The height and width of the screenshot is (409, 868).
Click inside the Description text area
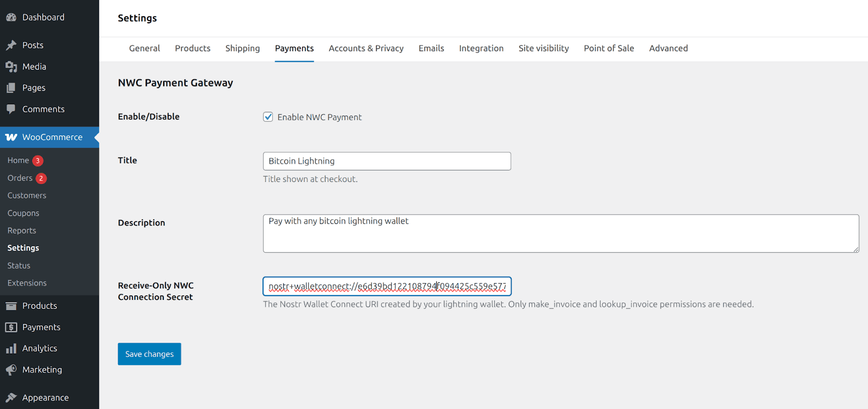tap(561, 234)
